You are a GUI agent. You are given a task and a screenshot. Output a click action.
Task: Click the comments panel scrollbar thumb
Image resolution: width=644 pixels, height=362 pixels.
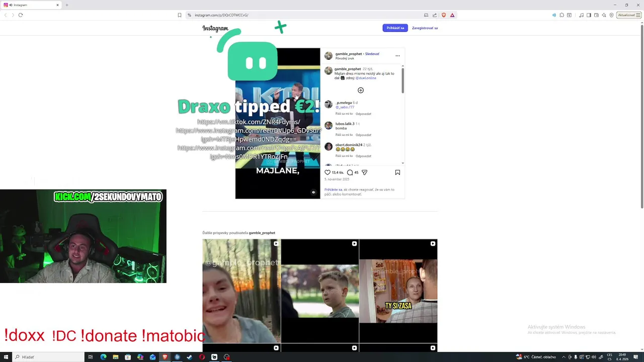[403, 79]
